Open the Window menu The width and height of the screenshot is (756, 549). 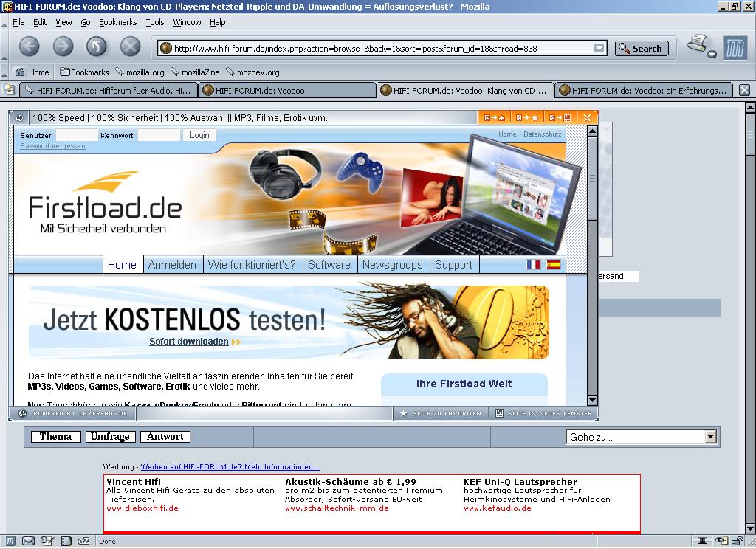tap(187, 22)
